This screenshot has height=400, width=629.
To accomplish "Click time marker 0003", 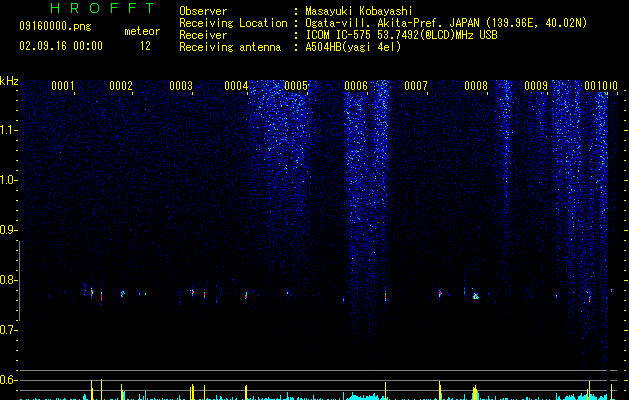I will [181, 85].
